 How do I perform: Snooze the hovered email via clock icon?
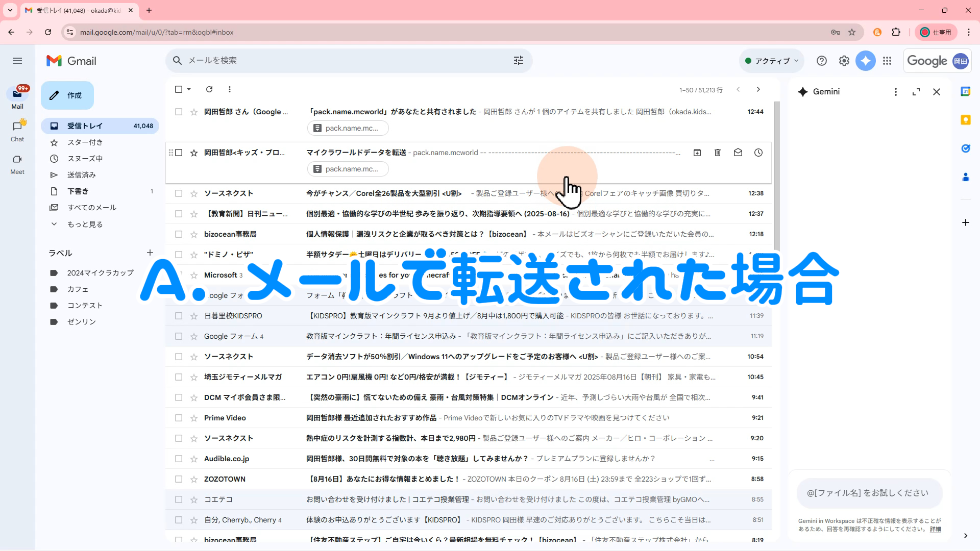pyautogui.click(x=758, y=153)
